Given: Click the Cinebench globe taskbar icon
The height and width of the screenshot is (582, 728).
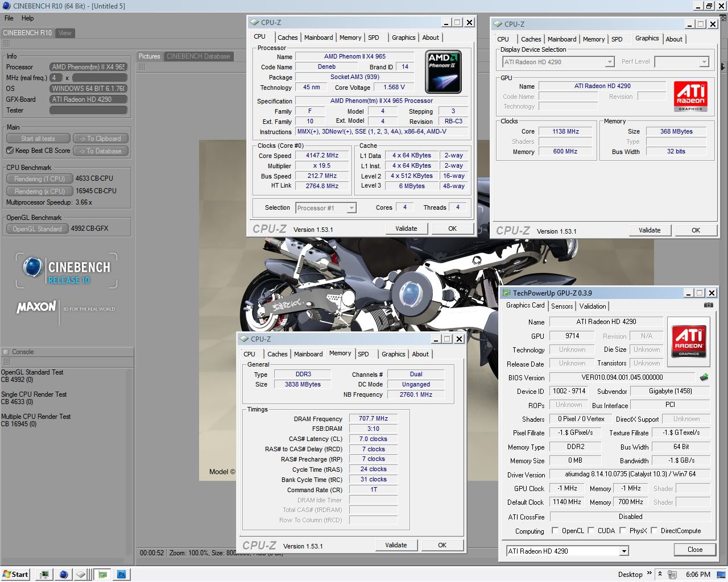Looking at the screenshot, I should click(x=63, y=574).
